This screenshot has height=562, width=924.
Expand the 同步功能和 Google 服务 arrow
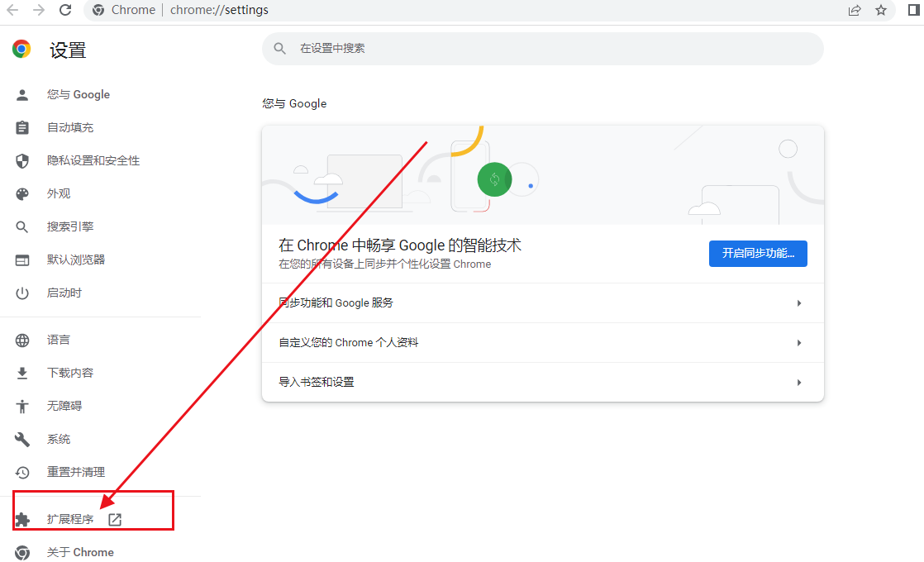tap(799, 302)
